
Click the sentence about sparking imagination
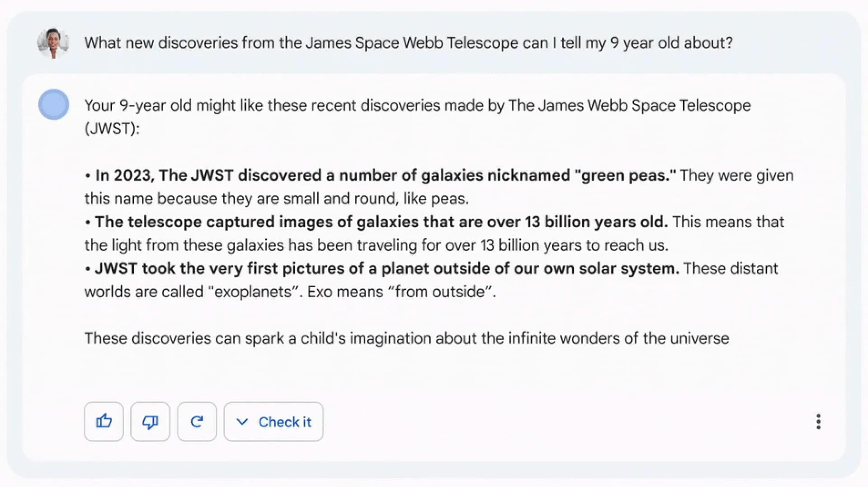coord(406,337)
